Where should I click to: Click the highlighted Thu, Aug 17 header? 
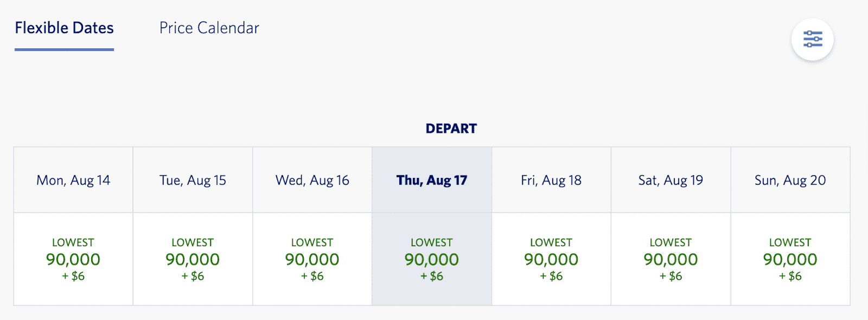pos(432,180)
